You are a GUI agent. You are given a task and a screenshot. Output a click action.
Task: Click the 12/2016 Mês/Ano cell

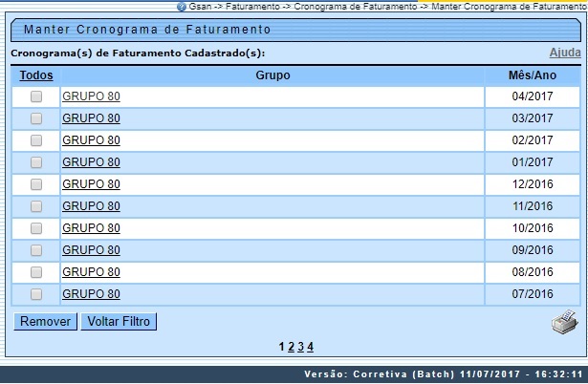pos(533,184)
